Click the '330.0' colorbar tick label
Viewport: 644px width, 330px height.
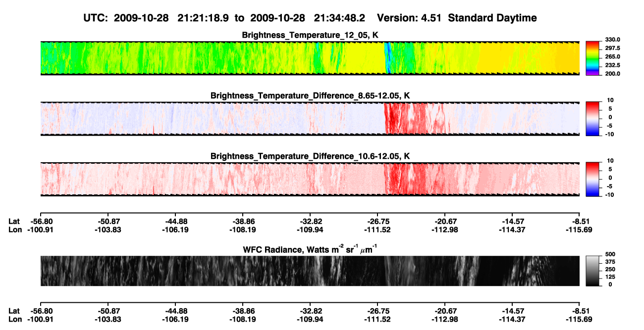tap(612, 40)
